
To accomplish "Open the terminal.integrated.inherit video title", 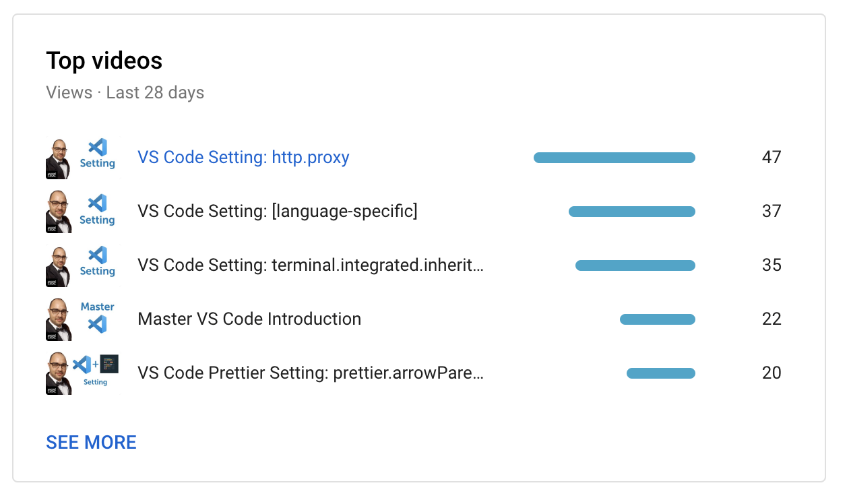I will click(310, 265).
